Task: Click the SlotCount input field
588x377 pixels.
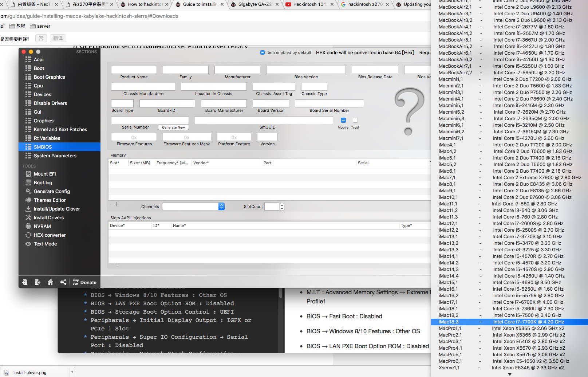Action: coord(272,207)
